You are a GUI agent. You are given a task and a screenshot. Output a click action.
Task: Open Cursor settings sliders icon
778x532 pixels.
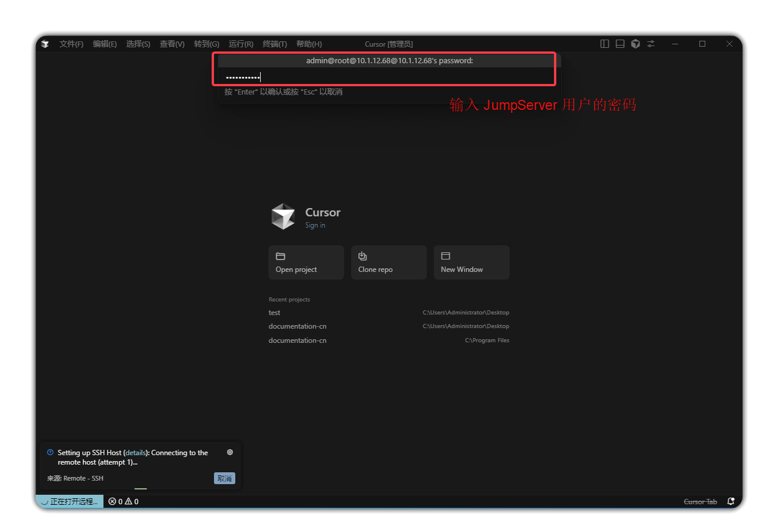tap(651, 44)
